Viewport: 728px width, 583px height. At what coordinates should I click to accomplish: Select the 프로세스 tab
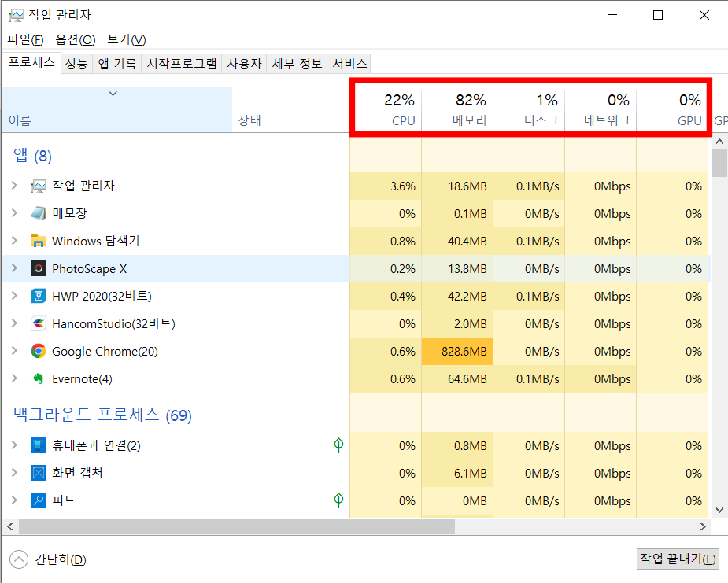tap(31, 63)
